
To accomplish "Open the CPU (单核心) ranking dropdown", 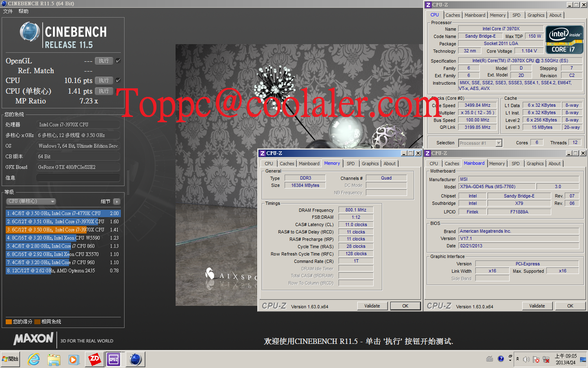I will click(31, 201).
